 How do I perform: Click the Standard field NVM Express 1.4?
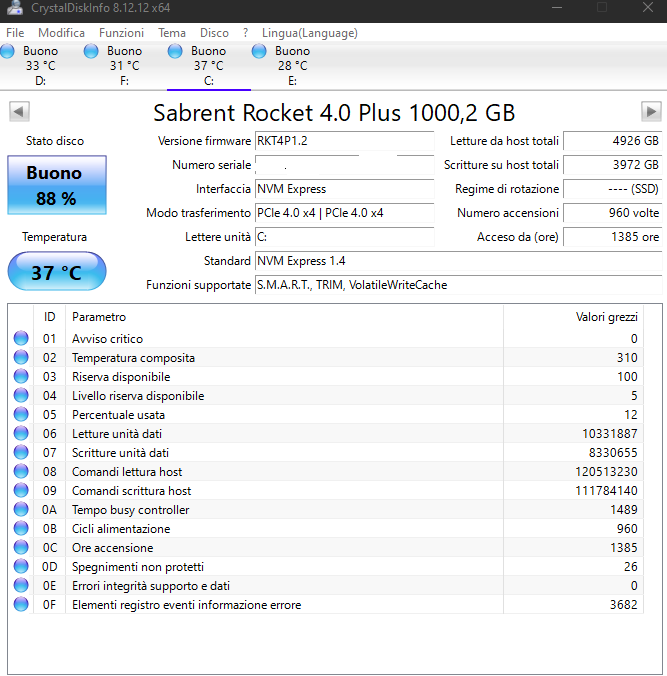[459, 261]
